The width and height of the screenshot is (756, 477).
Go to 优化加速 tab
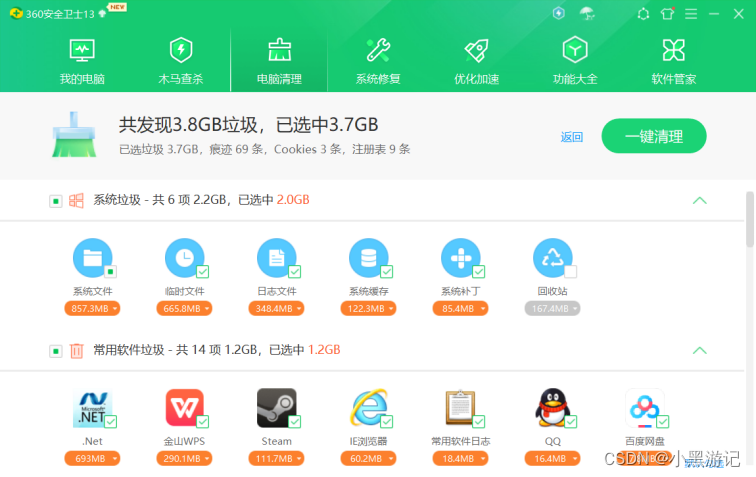(x=476, y=61)
